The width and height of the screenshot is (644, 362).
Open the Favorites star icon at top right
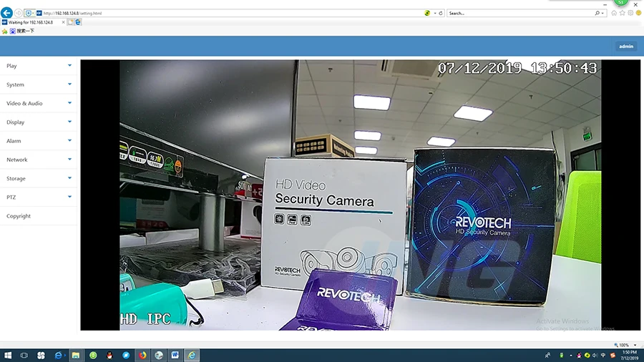623,13
